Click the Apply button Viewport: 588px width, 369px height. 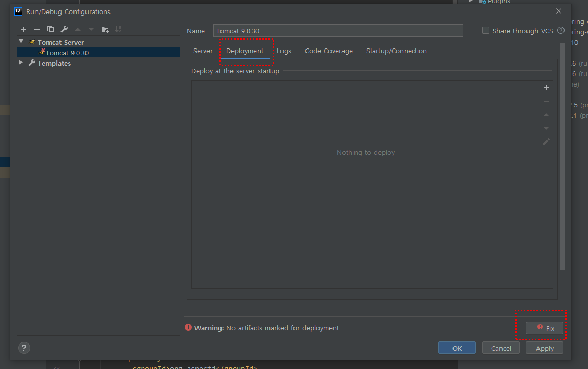[x=545, y=348]
